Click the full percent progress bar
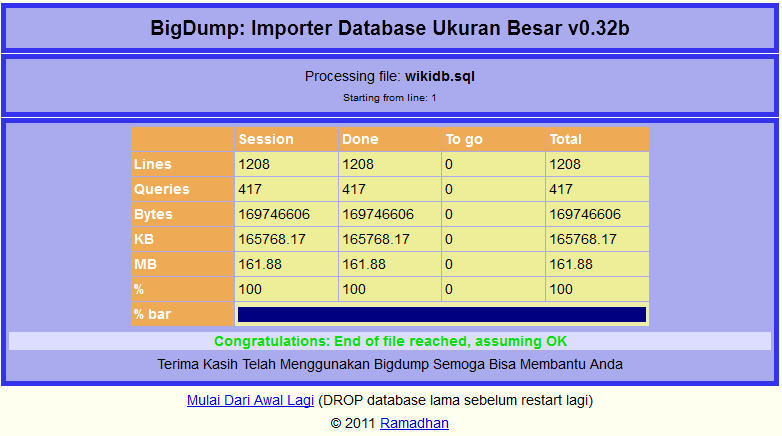 click(x=442, y=314)
